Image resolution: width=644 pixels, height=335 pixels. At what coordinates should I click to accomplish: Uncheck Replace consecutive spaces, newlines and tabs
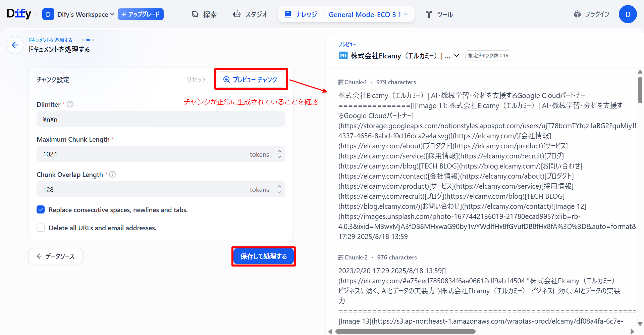tap(40, 209)
